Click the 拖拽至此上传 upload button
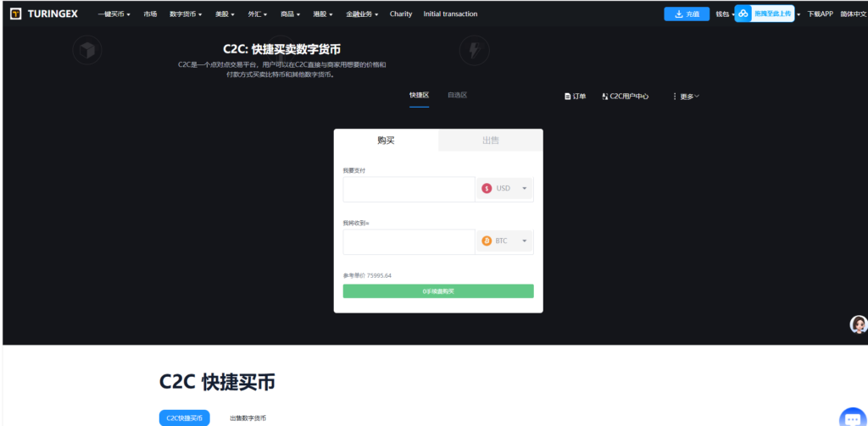Viewport: 868px width, 426px height. pos(765,14)
